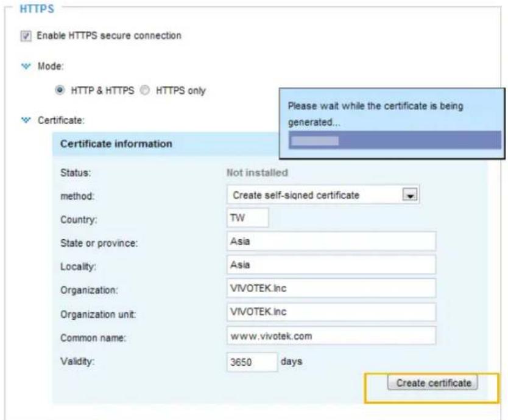Click the Mode: label text

coord(51,66)
